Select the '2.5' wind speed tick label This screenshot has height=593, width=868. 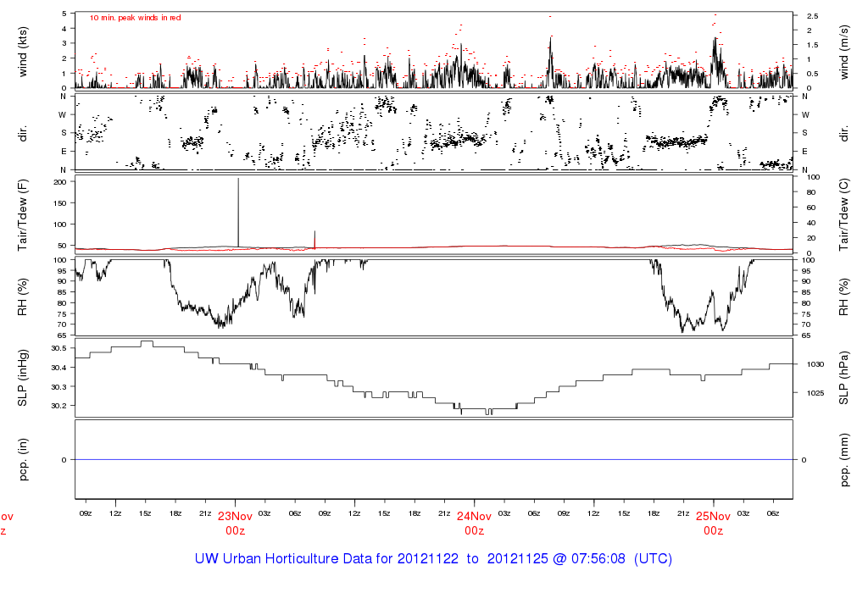point(813,16)
